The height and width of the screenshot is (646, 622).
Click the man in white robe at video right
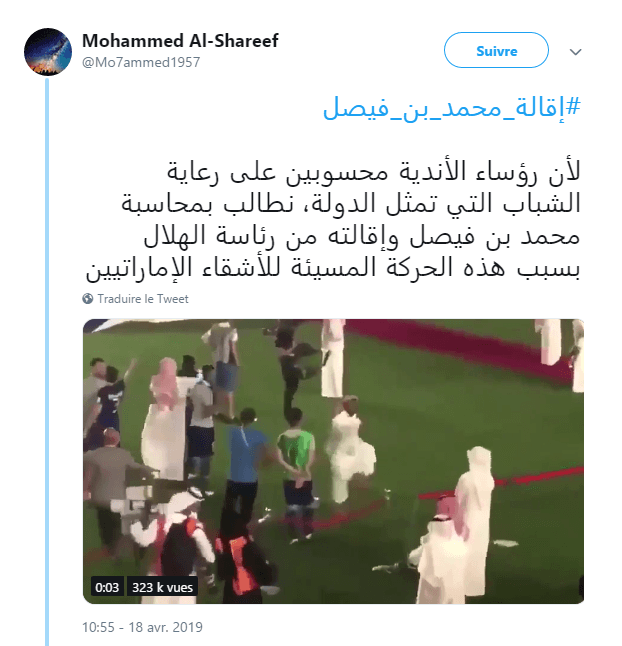pos(477,520)
